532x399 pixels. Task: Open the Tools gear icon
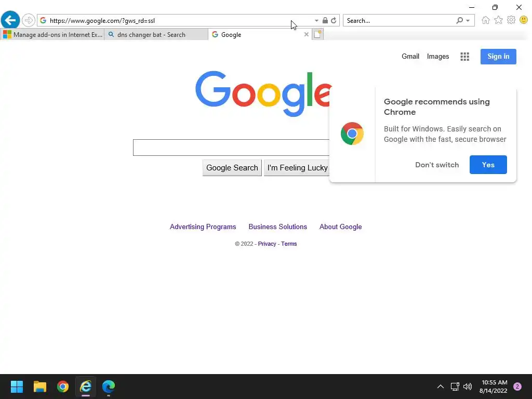click(x=511, y=20)
